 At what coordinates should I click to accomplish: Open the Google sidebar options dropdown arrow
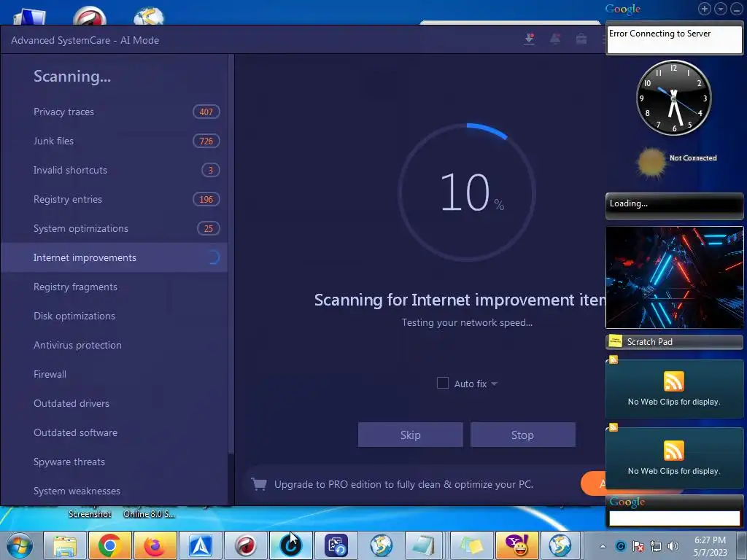tap(720, 9)
